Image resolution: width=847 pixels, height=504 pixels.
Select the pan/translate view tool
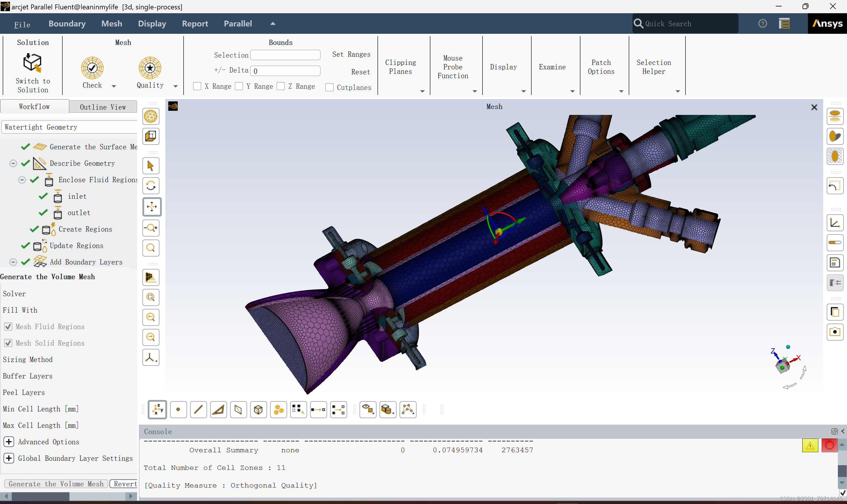(x=152, y=207)
